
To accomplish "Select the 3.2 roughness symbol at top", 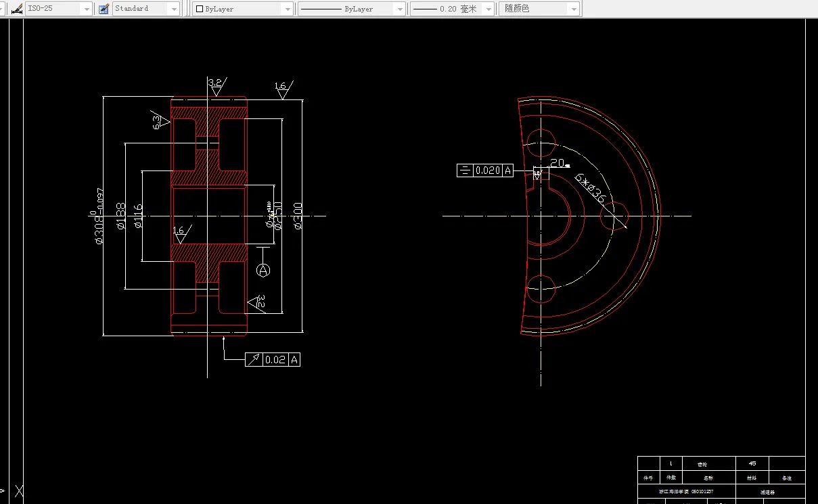I will pyautogui.click(x=216, y=87).
